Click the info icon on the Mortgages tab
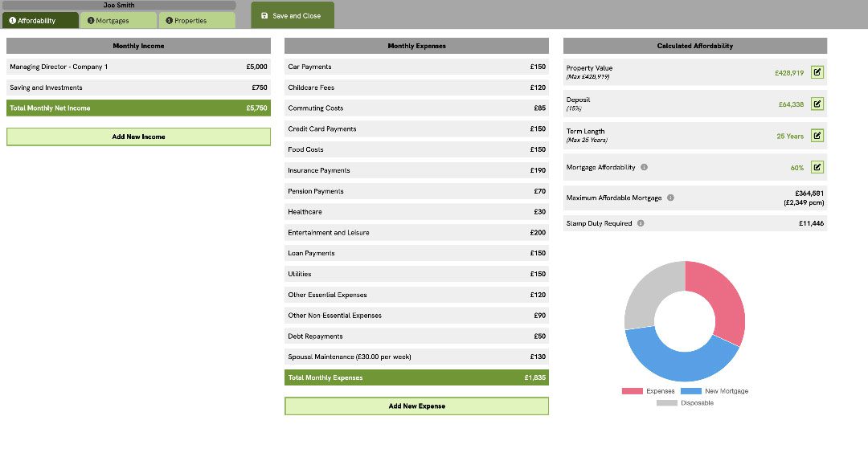This screenshot has height=469, width=868. tap(91, 20)
